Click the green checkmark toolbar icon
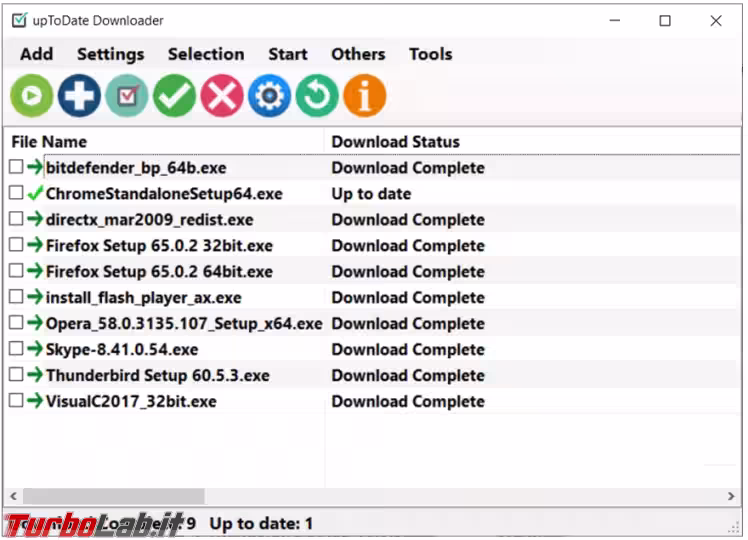The width and height of the screenshot is (748, 540). (x=175, y=96)
